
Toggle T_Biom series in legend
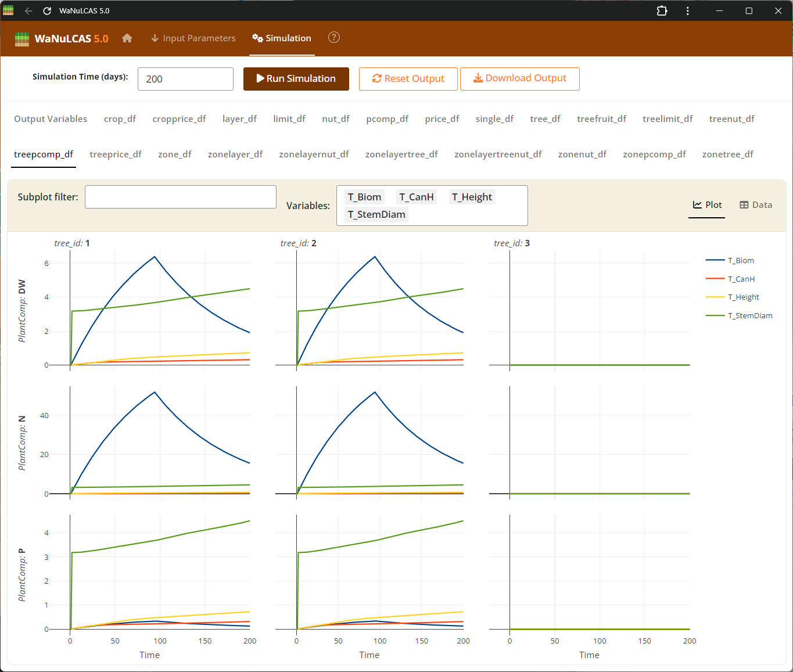click(x=740, y=261)
